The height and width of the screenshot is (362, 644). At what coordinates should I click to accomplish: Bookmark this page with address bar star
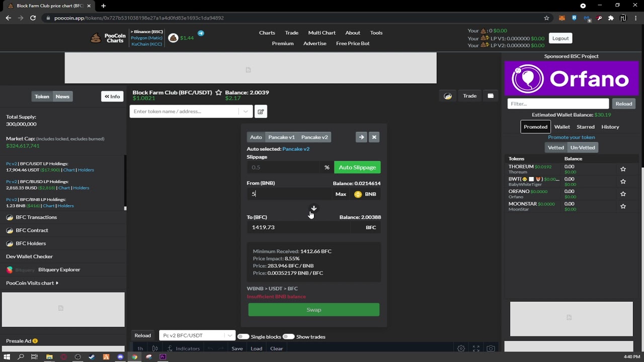tap(546, 18)
